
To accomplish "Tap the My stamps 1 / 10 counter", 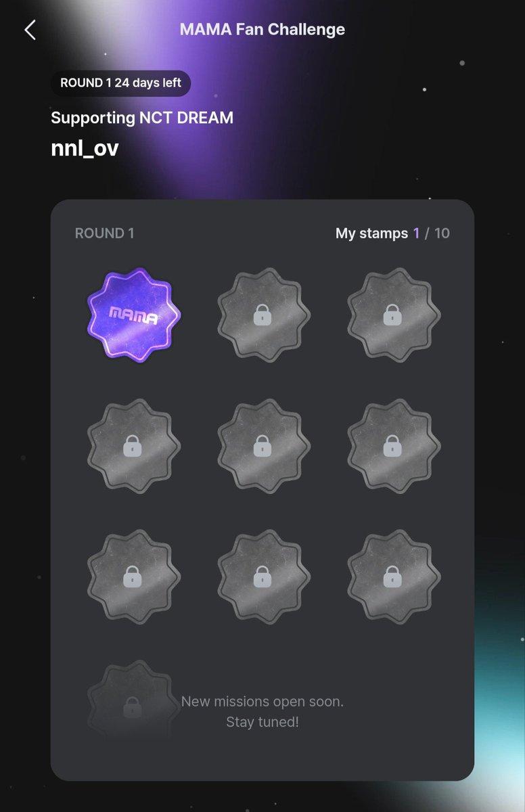I will coord(392,233).
